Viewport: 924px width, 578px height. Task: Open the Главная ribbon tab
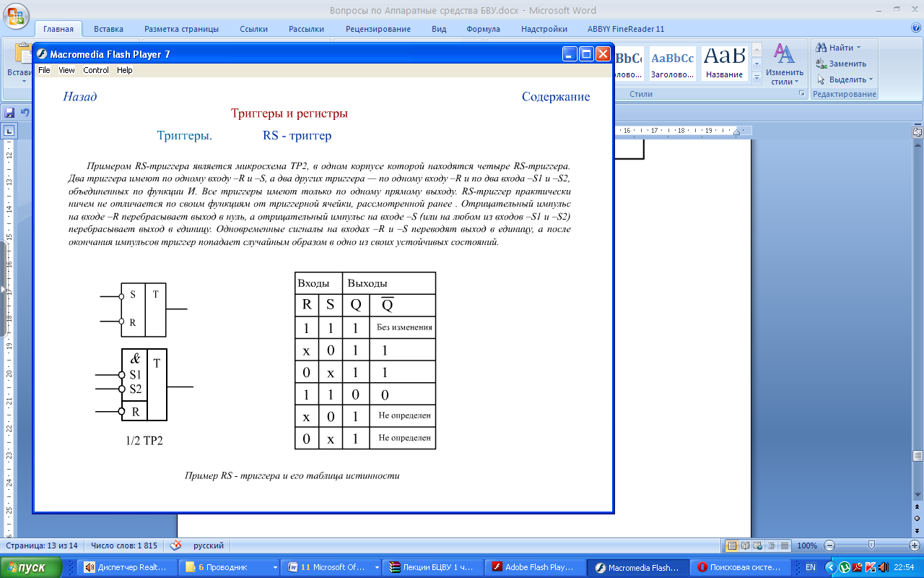(x=58, y=29)
